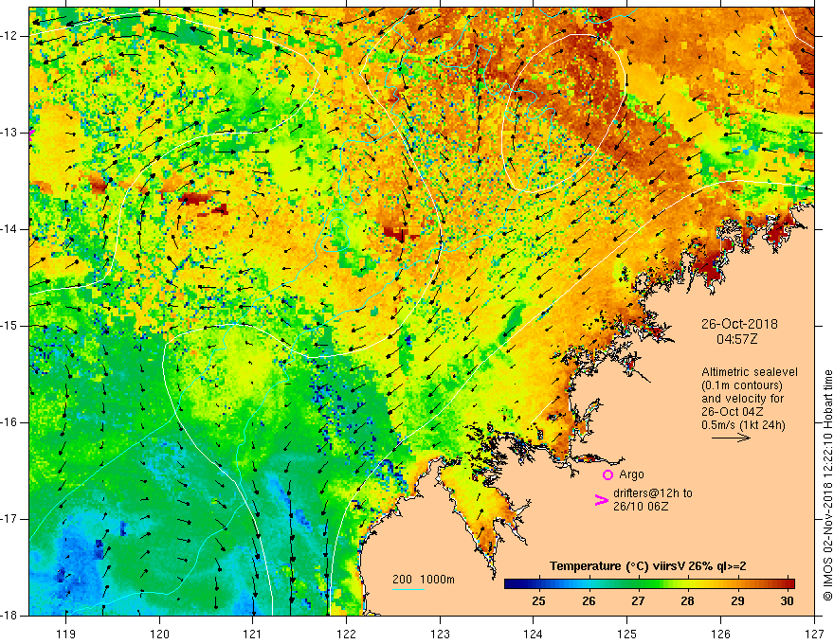Screen dimensions: 834x644
Task: Click the longitude 126 axis label
Action: (720, 634)
